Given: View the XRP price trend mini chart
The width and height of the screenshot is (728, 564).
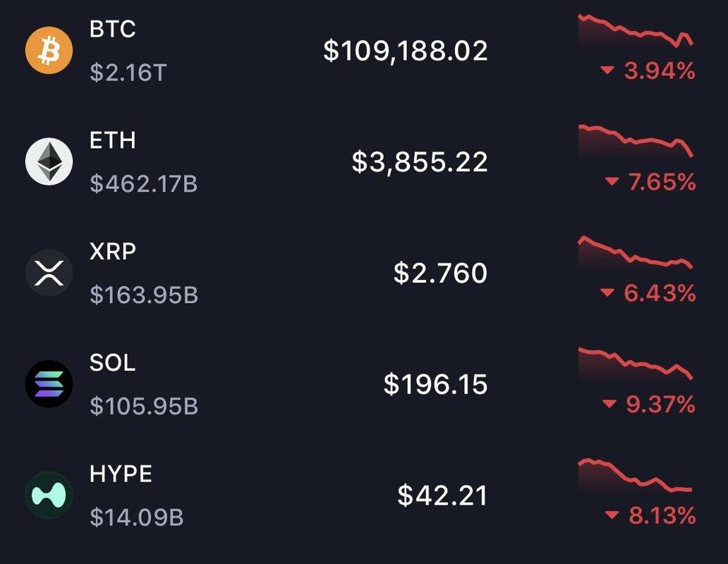Looking at the screenshot, I should click(x=636, y=253).
